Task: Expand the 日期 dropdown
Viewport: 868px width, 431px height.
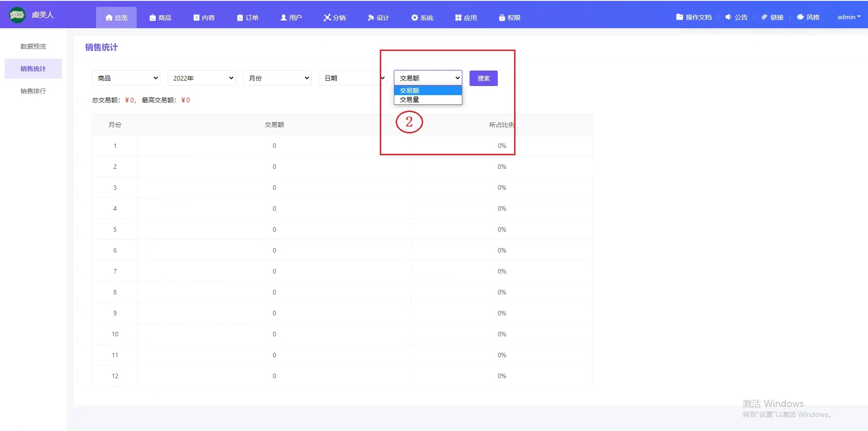Action: 353,78
